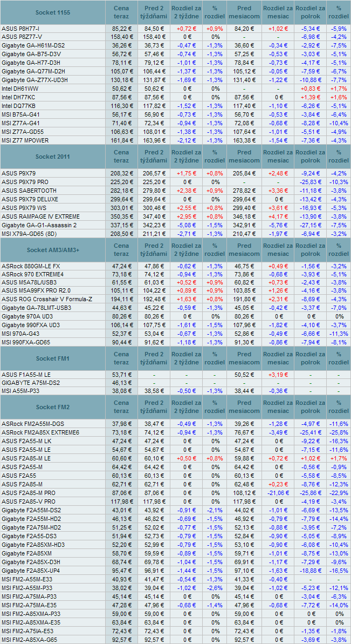Click the Gigabyte GA-G1-Assassin 2 name
Viewport: 351px width, 644px height.
tap(39, 225)
